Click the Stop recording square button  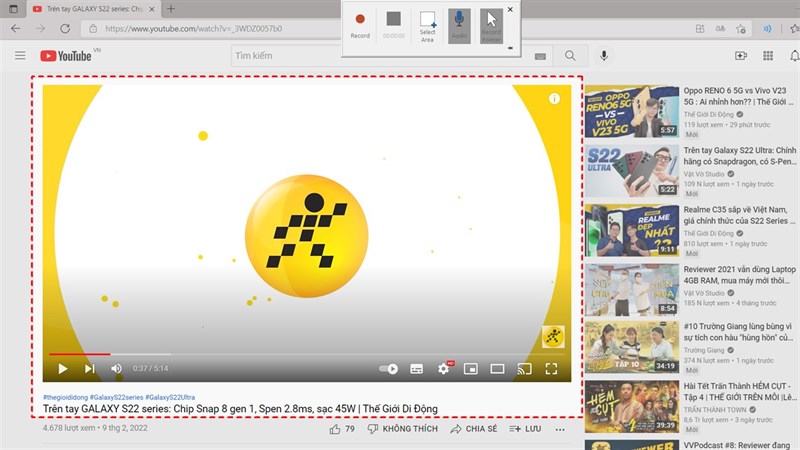coord(393,24)
